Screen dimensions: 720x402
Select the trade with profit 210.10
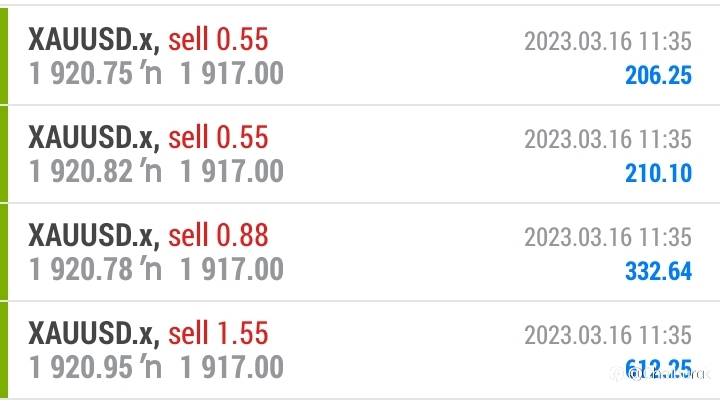coord(360,154)
